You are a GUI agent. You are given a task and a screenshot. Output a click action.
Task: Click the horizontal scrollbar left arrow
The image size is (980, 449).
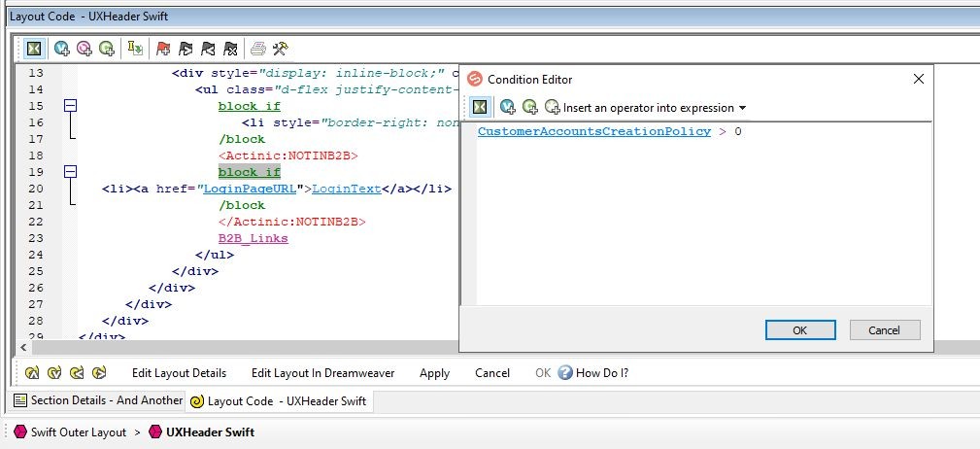(23, 347)
